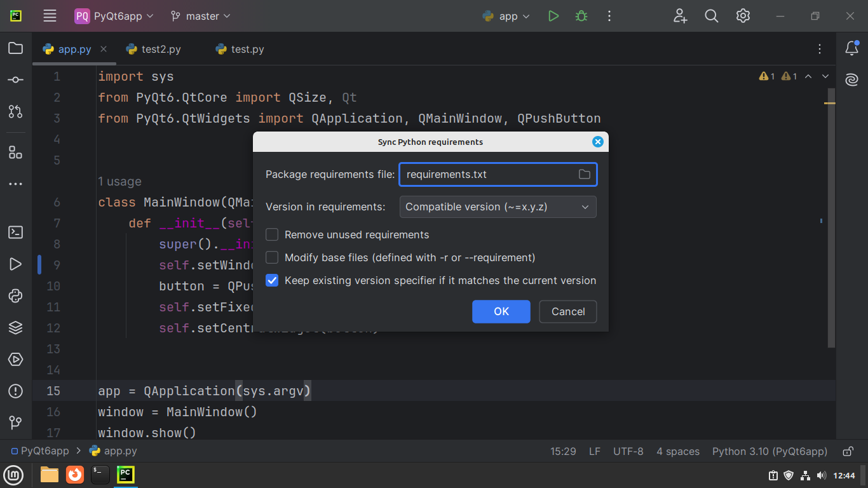Click the Cancel button
The width and height of the screenshot is (868, 488).
[x=568, y=311]
